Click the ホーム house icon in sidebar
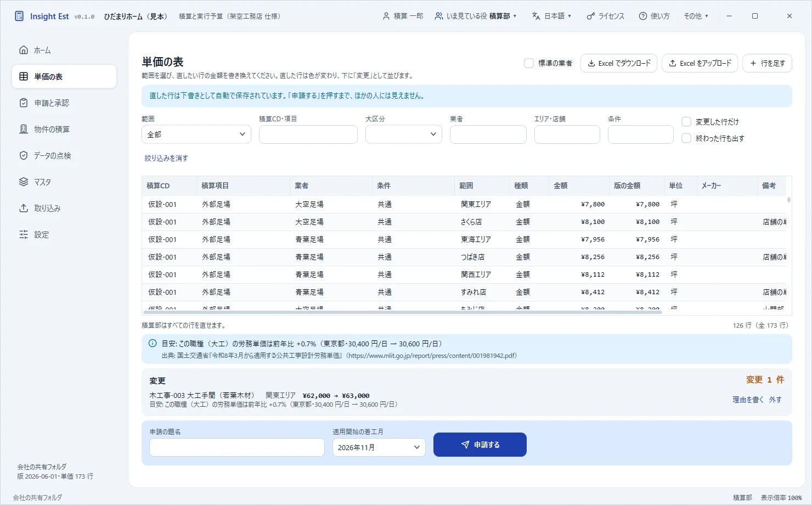Screen dimensions: 812x505 (24, 50)
